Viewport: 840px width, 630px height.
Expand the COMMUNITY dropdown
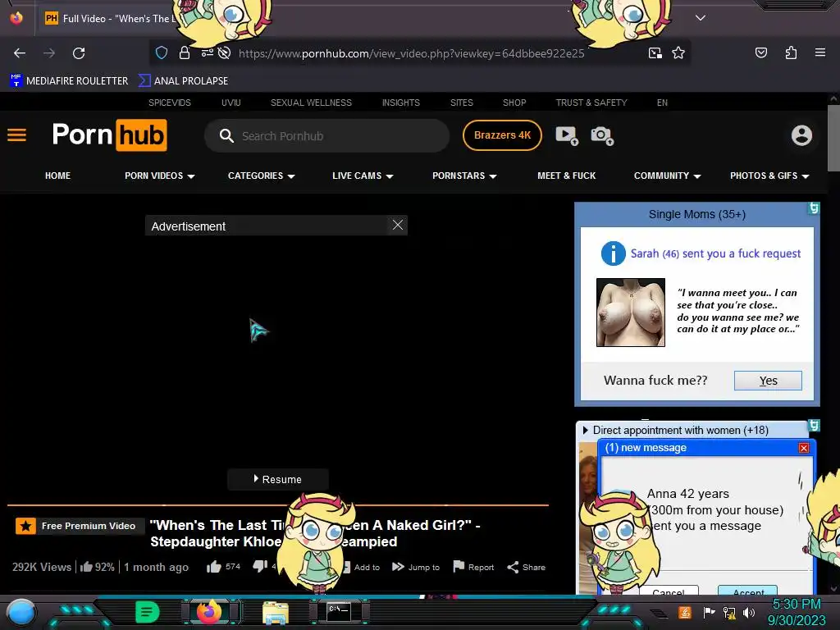tap(668, 176)
